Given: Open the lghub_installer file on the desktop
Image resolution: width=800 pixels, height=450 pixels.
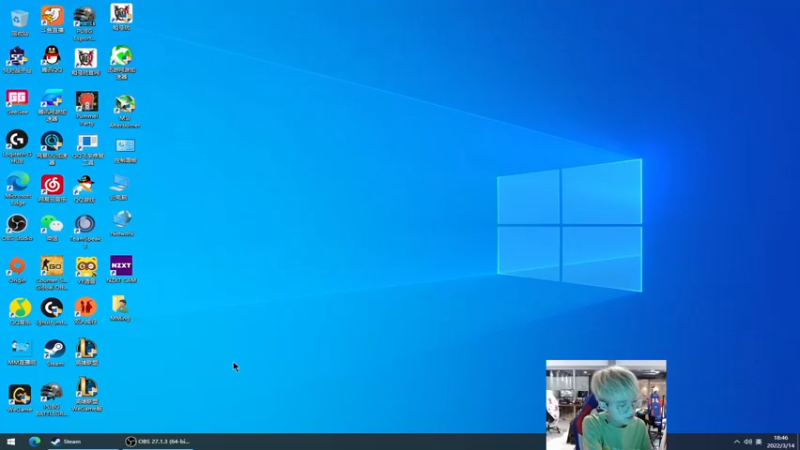Looking at the screenshot, I should 52,312.
